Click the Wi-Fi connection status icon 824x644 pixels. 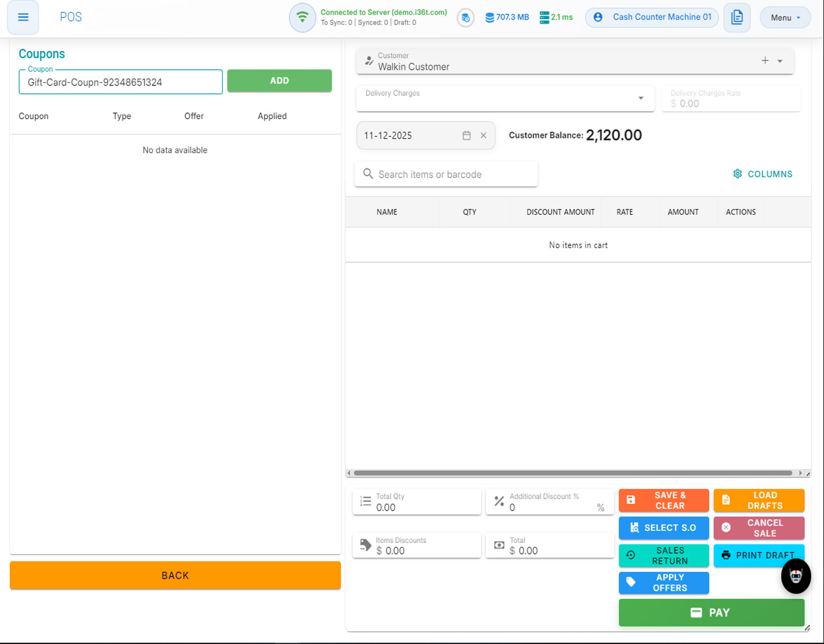click(x=302, y=17)
